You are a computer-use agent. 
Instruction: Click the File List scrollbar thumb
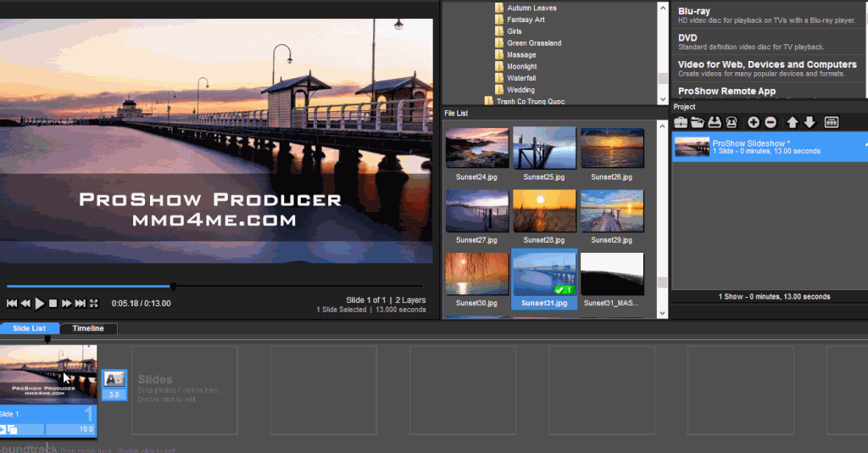click(x=662, y=282)
